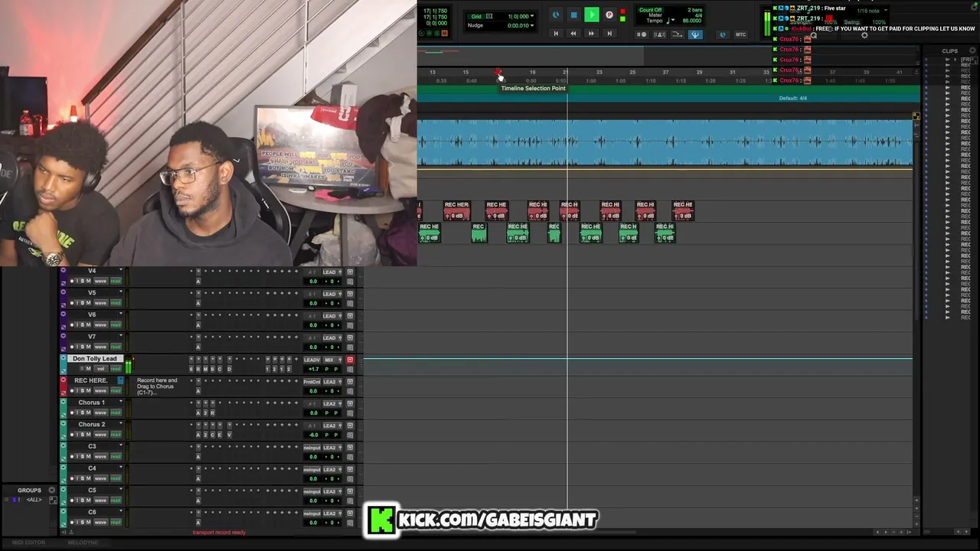Click the Don Tolly Lead volume value +1.7
This screenshot has width=980, height=551.
click(x=313, y=369)
